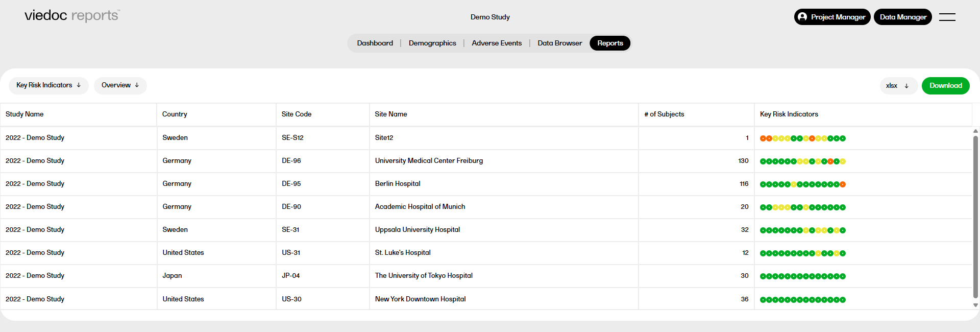This screenshot has width=980, height=332.
Task: Click the table's vertical scrollbar thumb
Action: pyautogui.click(x=975, y=215)
